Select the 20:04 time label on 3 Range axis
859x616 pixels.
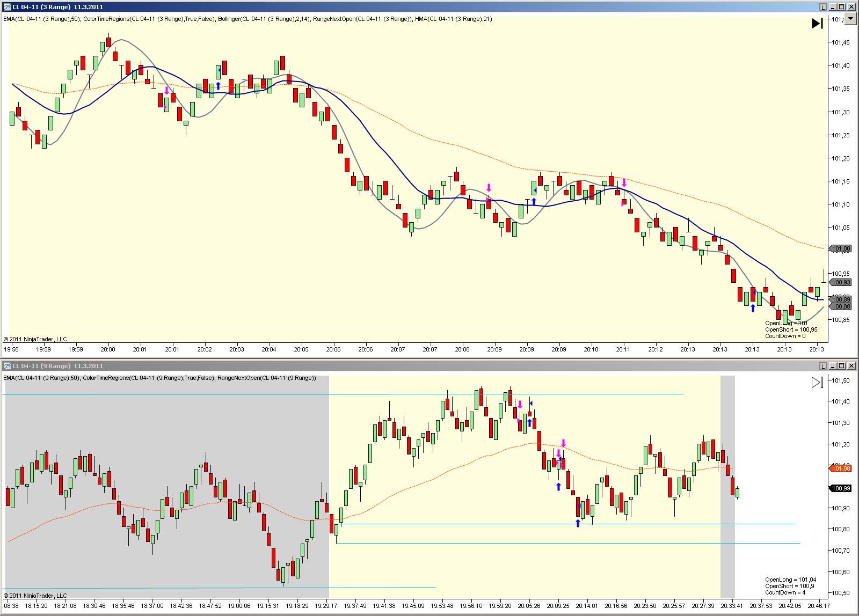(x=269, y=349)
